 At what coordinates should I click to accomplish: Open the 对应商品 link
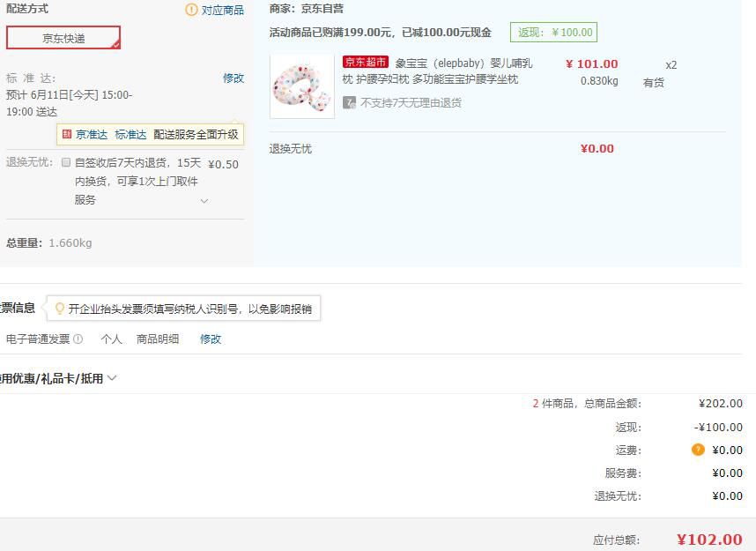tap(222, 10)
